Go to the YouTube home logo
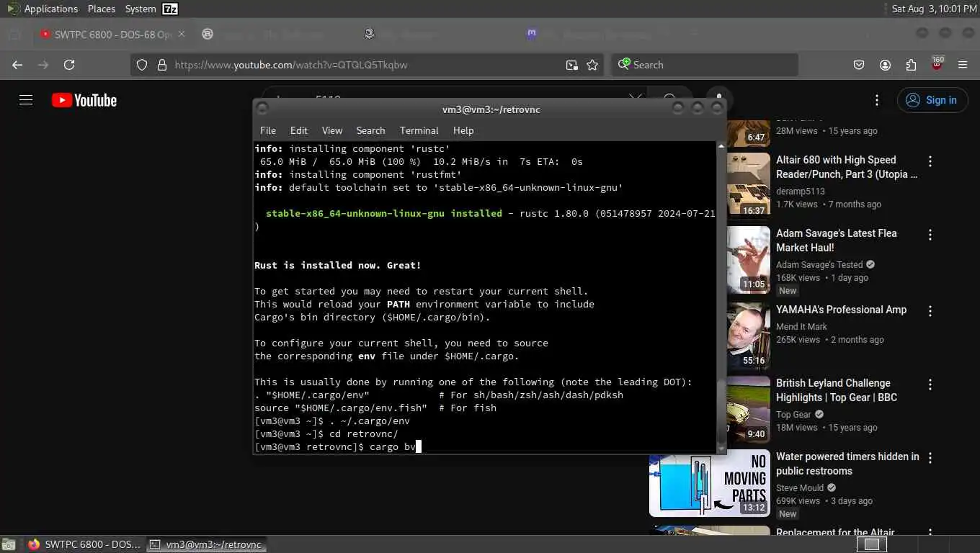This screenshot has height=553, width=980. [x=84, y=100]
